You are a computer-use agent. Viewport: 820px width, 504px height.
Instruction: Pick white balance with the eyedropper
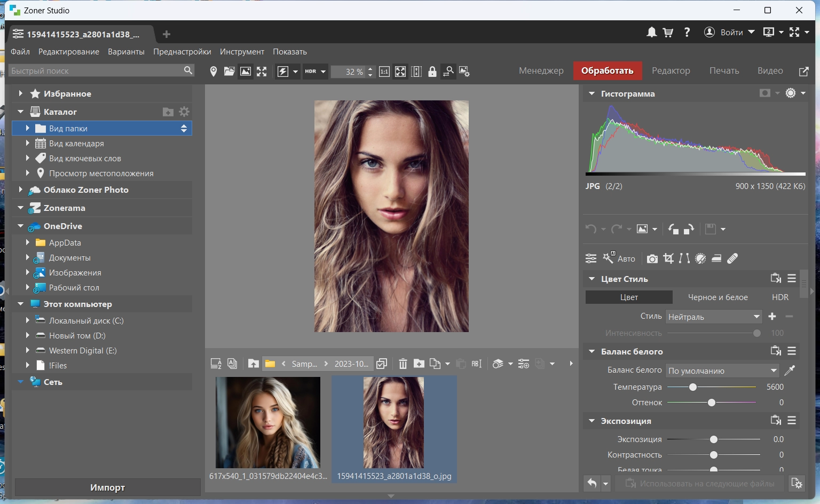[790, 371]
